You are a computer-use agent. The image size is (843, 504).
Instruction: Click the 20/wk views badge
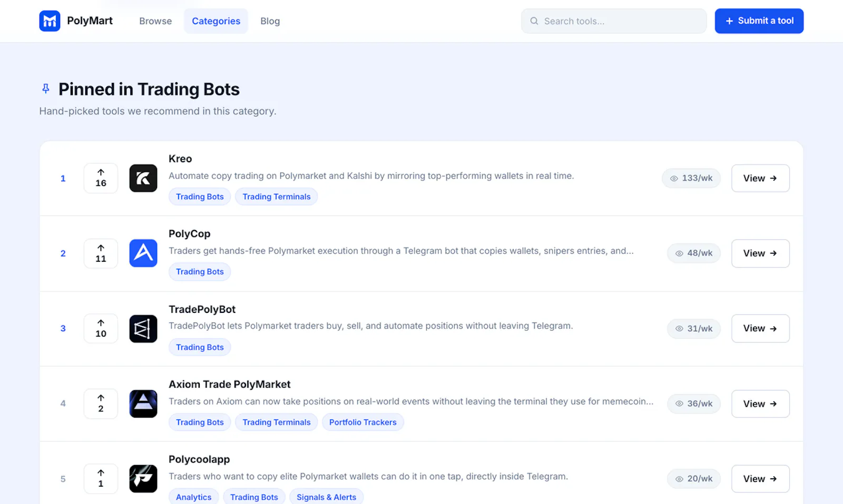pos(693,479)
